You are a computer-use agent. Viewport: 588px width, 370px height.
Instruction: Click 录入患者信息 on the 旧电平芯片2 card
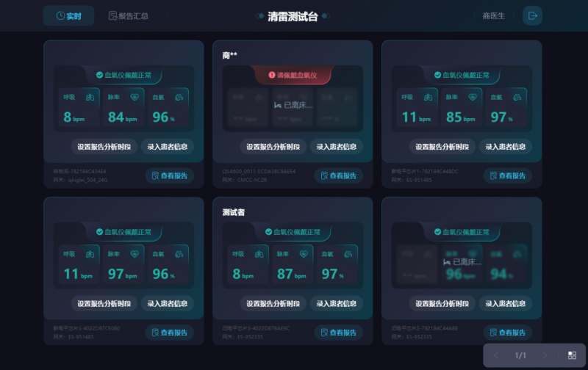pos(506,303)
